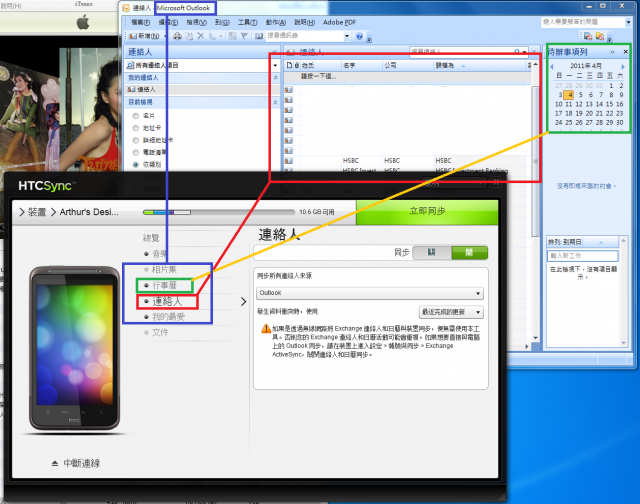Click the second Adobe PDF folder icon
640x504 pixels.
[600, 36]
